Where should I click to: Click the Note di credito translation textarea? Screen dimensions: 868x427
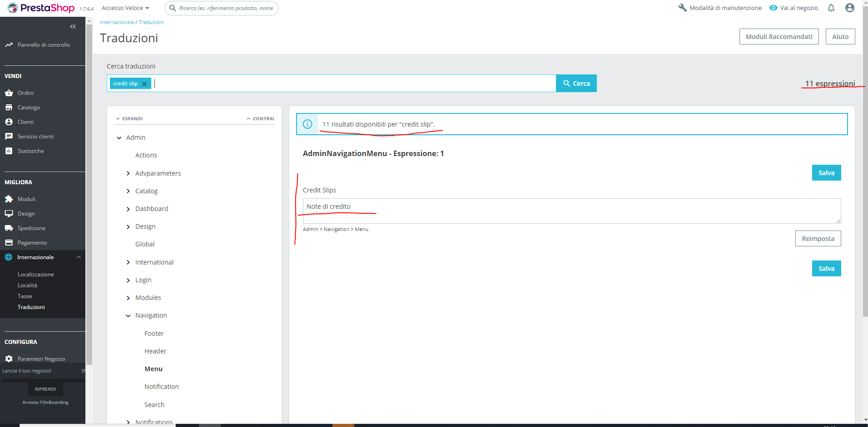point(572,211)
